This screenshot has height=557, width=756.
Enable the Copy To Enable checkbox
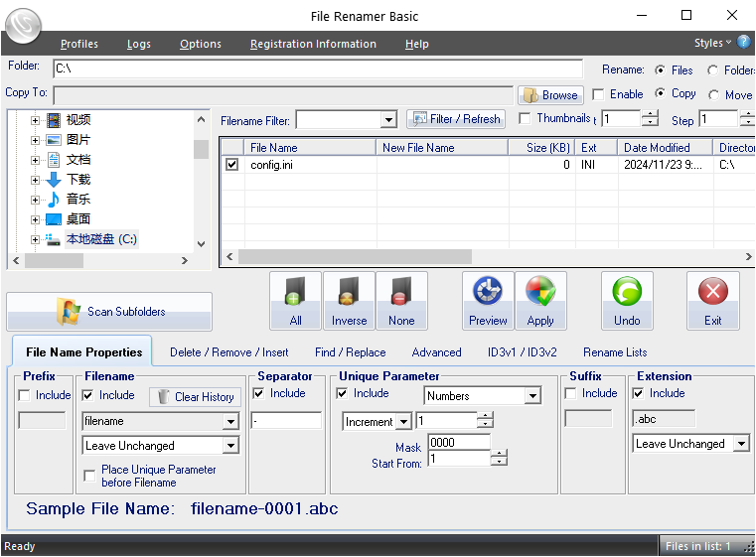point(598,94)
